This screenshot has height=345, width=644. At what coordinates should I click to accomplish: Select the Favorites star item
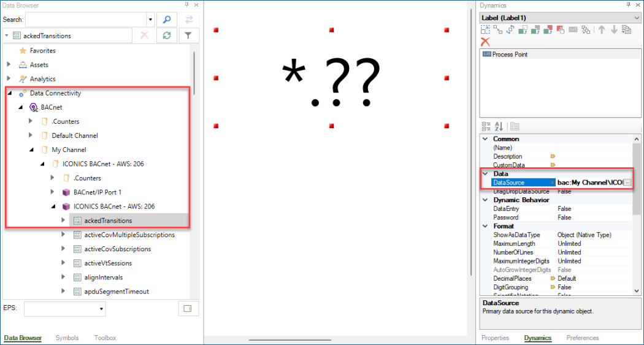pyautogui.click(x=42, y=51)
